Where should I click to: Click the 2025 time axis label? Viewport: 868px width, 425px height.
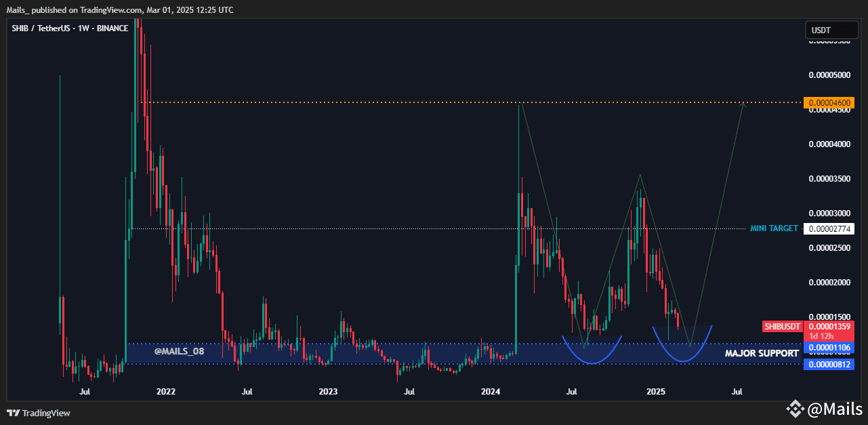[655, 391]
